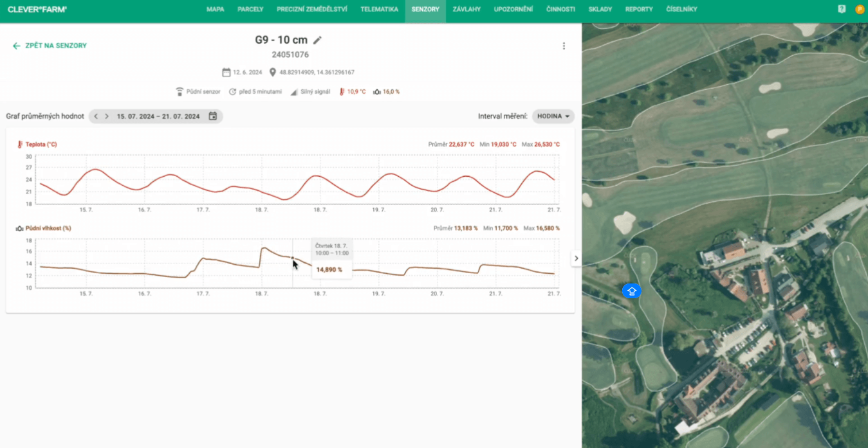Open the ZÁVLAHY section

(466, 10)
